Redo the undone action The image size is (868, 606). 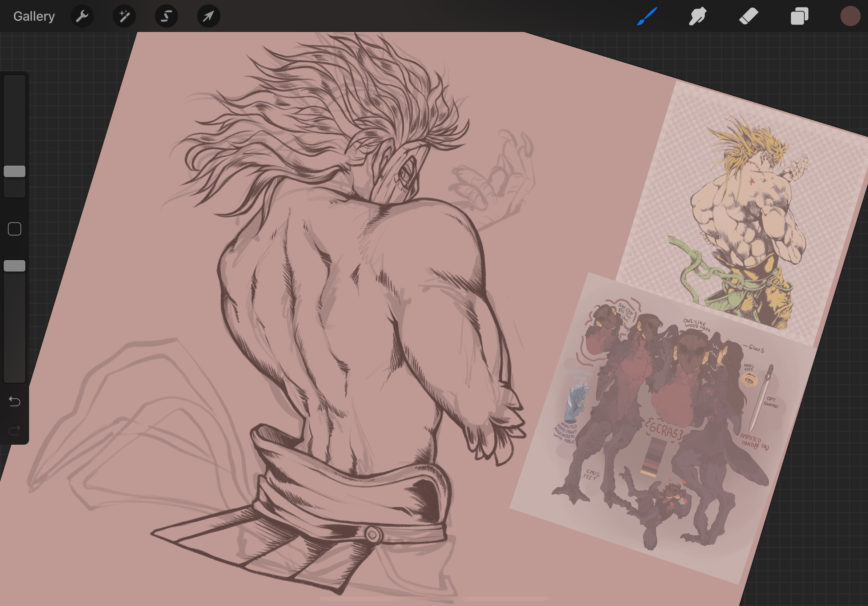(15, 430)
